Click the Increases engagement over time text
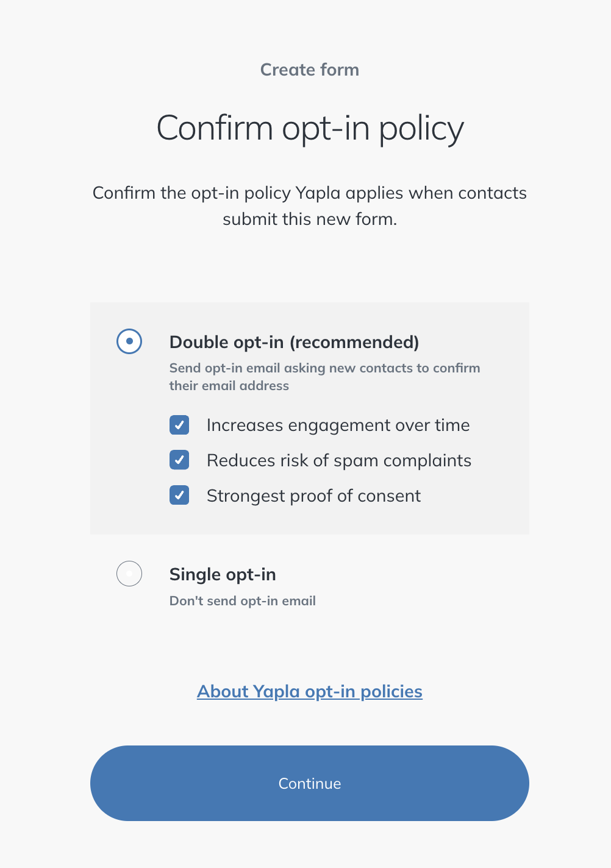This screenshot has height=868, width=611. click(x=338, y=425)
